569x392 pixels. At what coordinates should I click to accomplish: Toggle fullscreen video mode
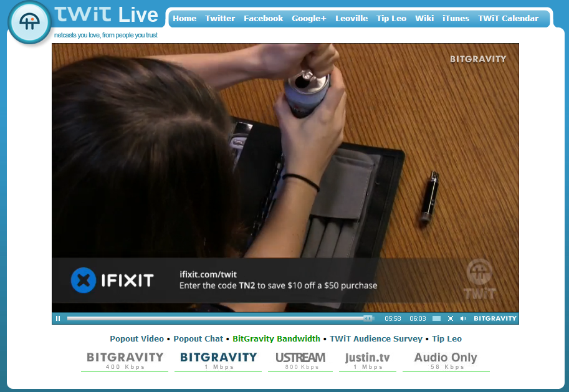pyautogui.click(x=451, y=318)
